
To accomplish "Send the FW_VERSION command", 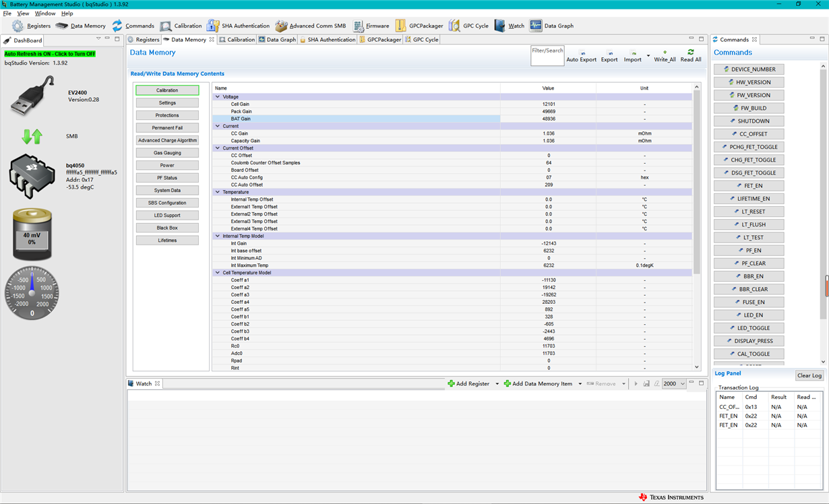I will coord(749,95).
